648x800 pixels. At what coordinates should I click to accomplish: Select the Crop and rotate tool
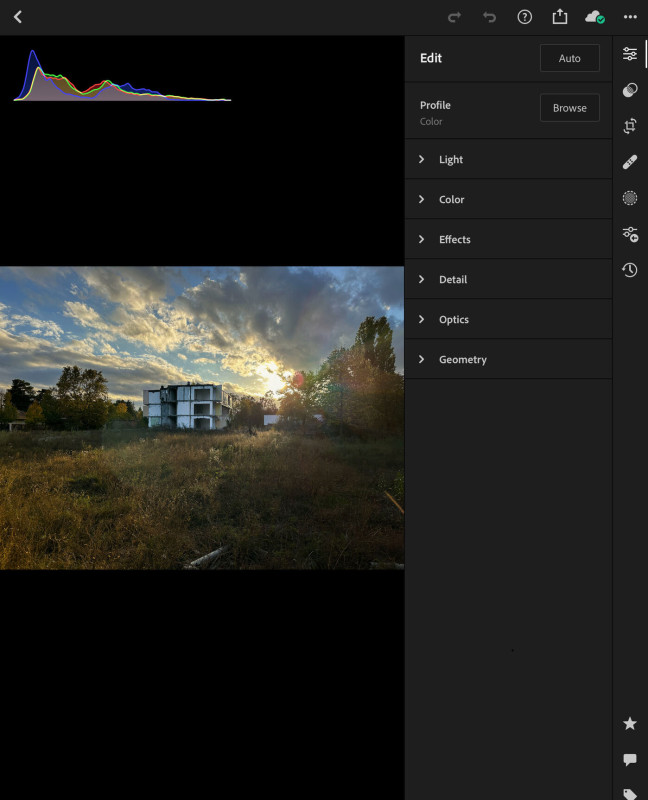(630, 126)
